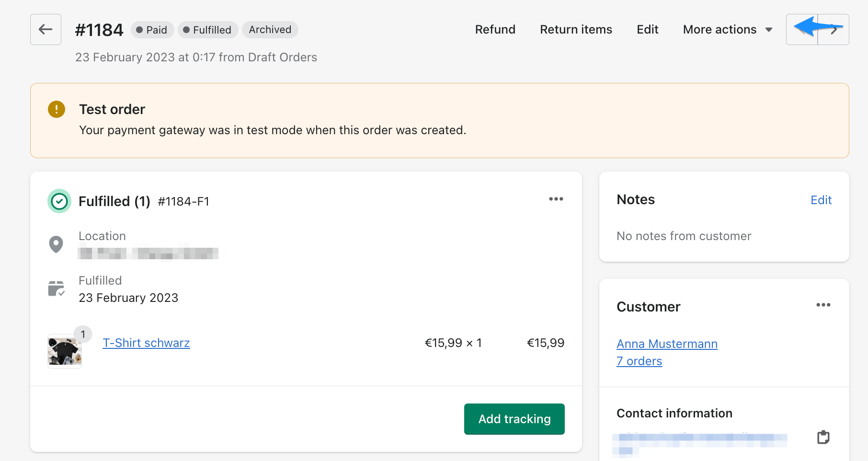Viewport: 868px width, 461px height.
Task: Click the Archived status badge
Action: [x=270, y=30]
